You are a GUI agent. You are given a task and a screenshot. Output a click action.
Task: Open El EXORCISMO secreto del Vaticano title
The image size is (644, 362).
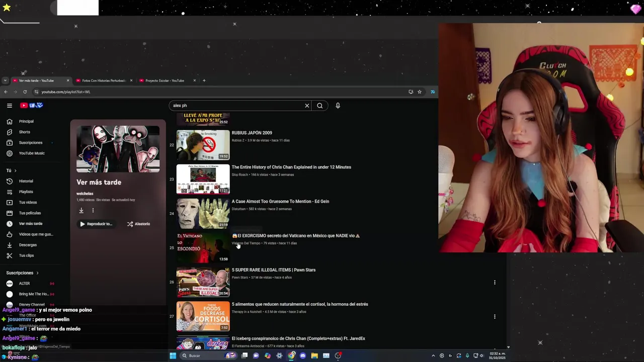click(296, 236)
